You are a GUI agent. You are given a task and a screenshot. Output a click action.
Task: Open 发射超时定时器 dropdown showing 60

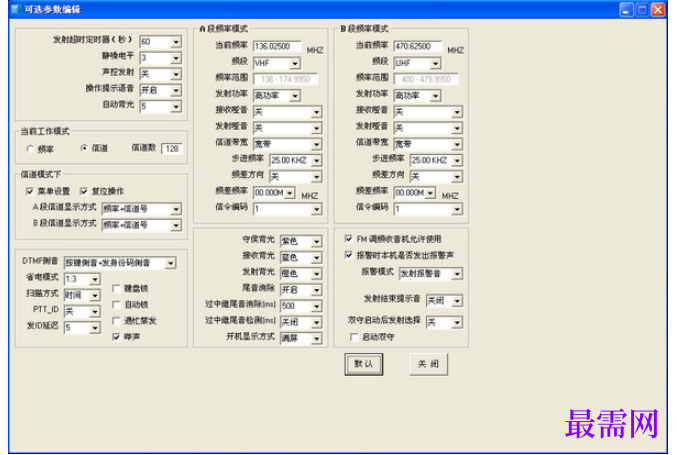pos(161,41)
